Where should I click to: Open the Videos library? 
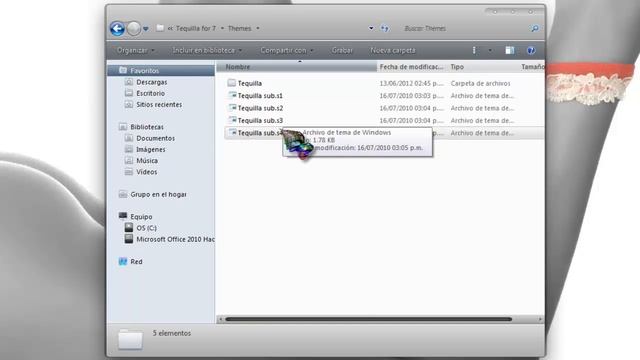click(147, 172)
